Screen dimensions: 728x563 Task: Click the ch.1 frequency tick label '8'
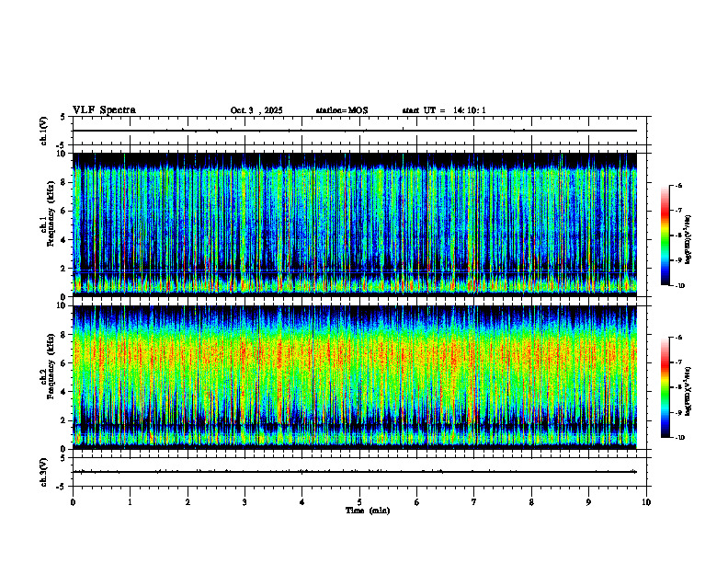(x=63, y=182)
